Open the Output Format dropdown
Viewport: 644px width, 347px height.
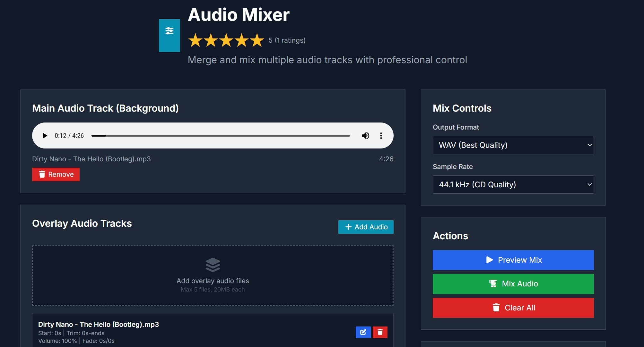point(513,145)
